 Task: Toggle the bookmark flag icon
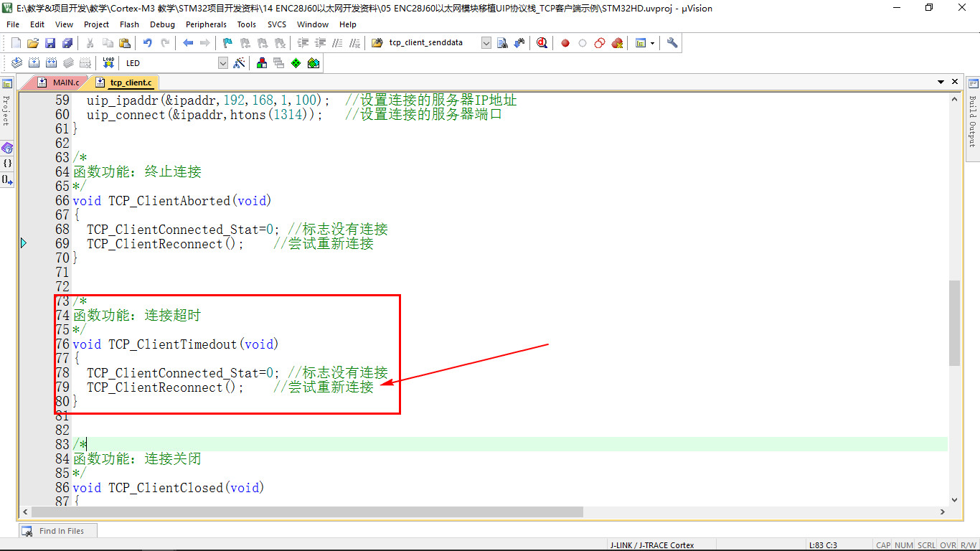(227, 43)
